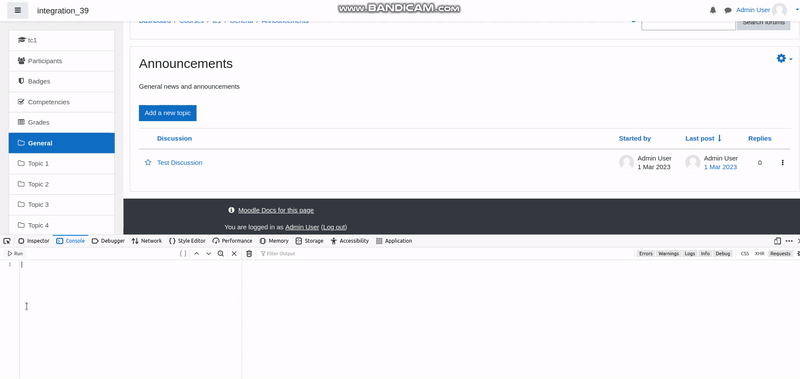Open devtools three-dot options menu
Viewport: 800px width, 379px height.
[789, 241]
